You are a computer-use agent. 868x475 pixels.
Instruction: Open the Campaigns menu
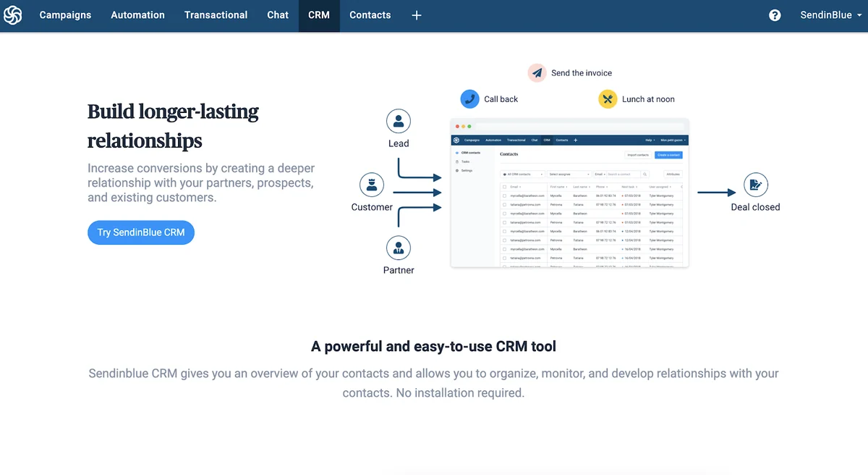tap(65, 15)
